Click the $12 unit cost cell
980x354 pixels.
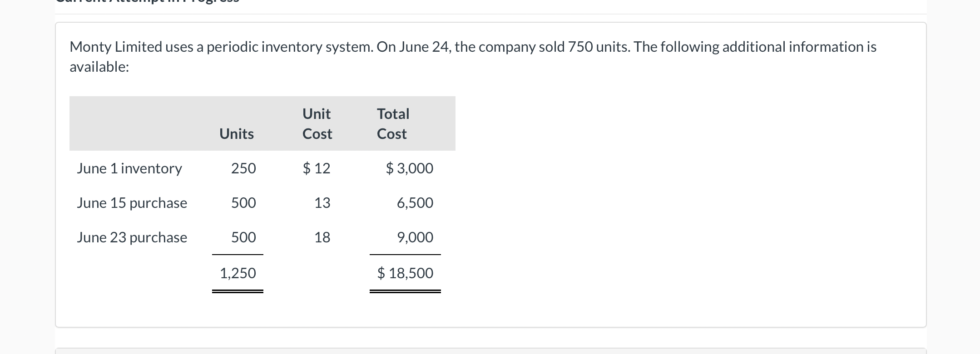(x=317, y=168)
